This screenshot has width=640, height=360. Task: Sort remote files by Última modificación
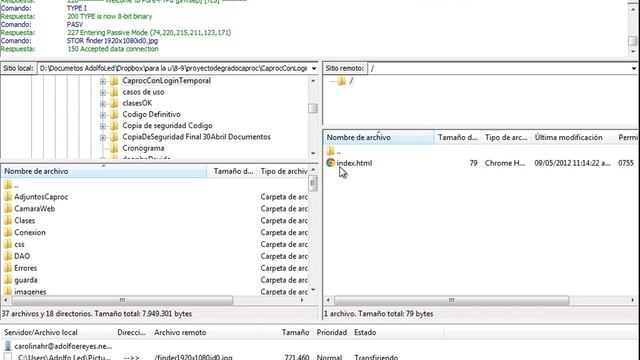coord(573,138)
